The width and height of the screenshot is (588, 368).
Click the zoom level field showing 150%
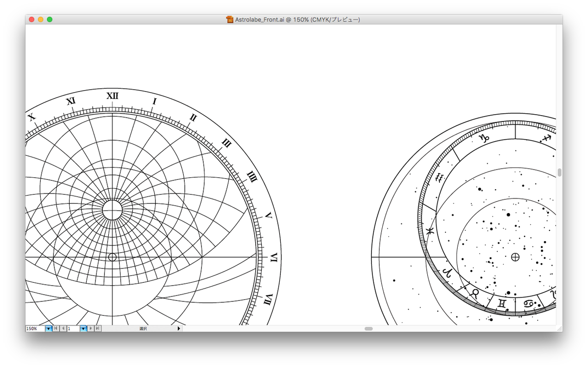[x=35, y=328]
